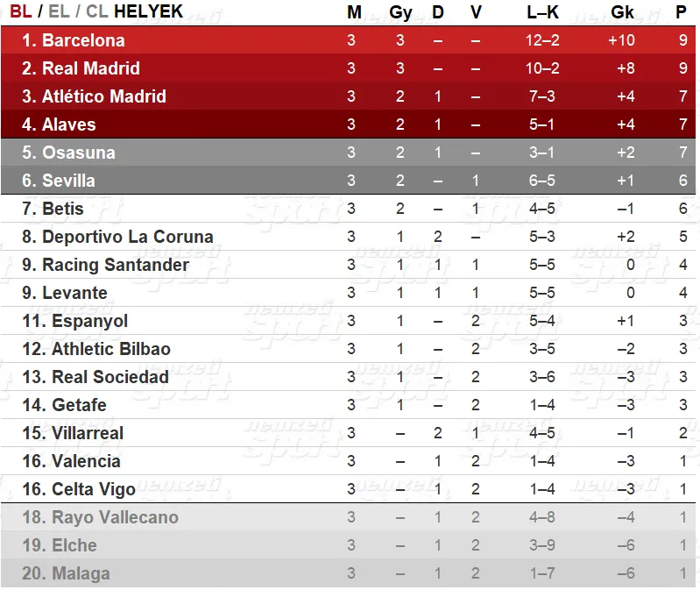Open the Sevilla team entry

(68, 181)
